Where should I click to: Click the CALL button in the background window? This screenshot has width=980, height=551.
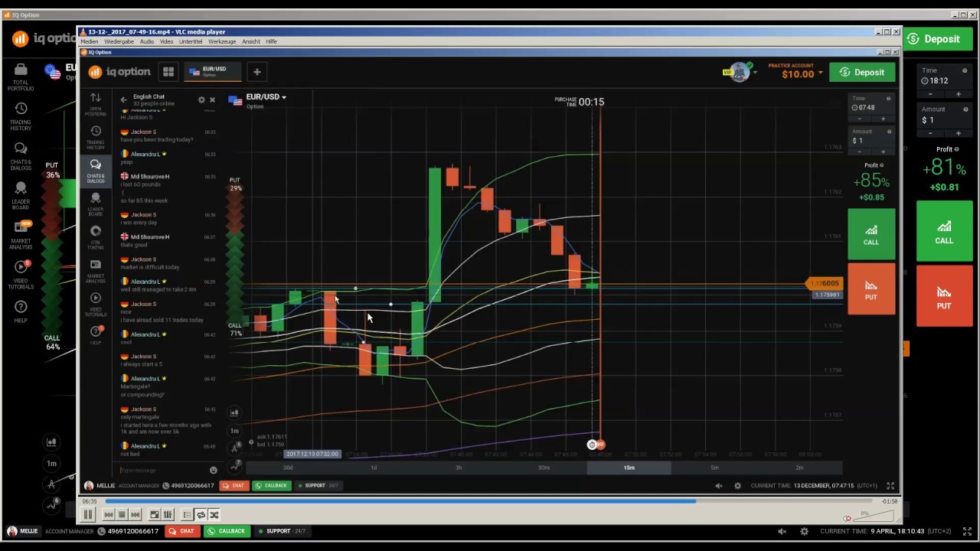click(x=944, y=231)
